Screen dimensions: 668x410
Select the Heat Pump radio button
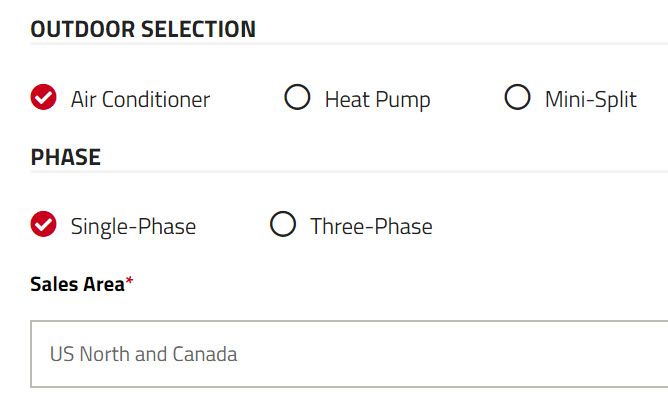297,97
